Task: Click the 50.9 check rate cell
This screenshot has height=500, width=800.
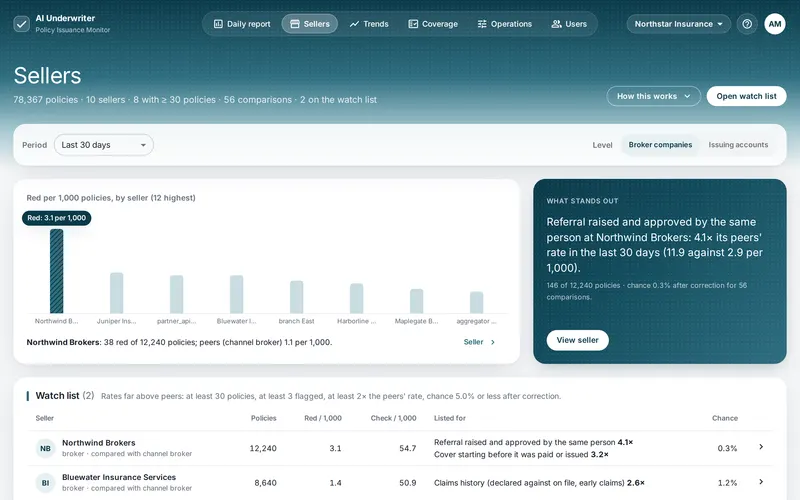Action: (408, 483)
